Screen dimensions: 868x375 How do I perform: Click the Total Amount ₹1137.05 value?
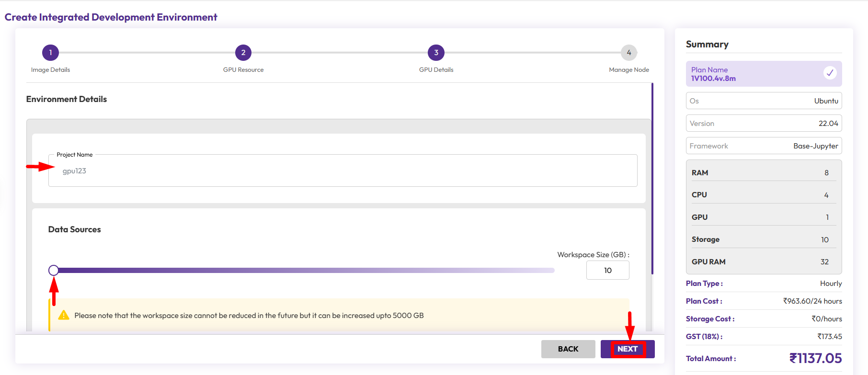pyautogui.click(x=815, y=358)
